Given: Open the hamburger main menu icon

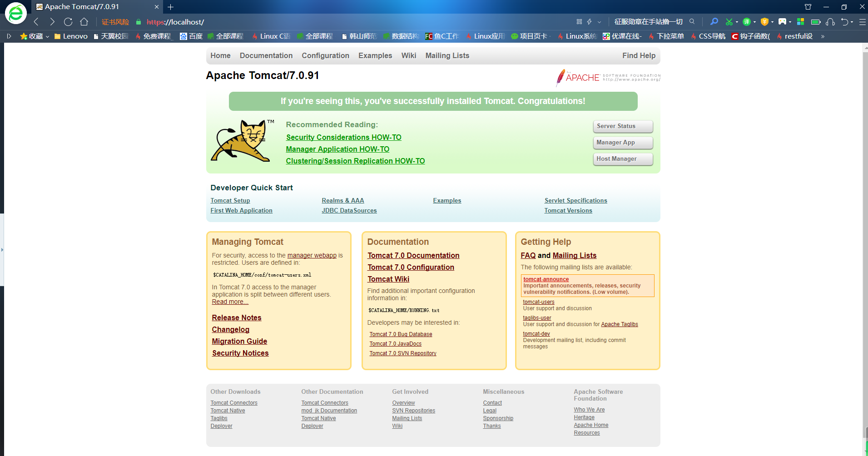Looking at the screenshot, I should (x=862, y=22).
